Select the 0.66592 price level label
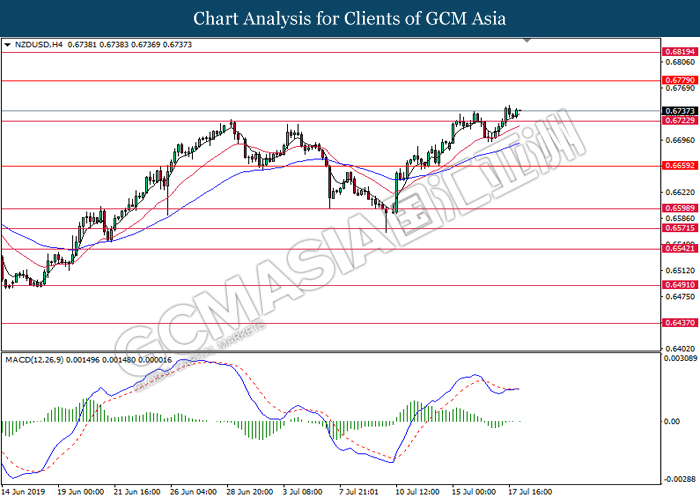 coord(680,166)
